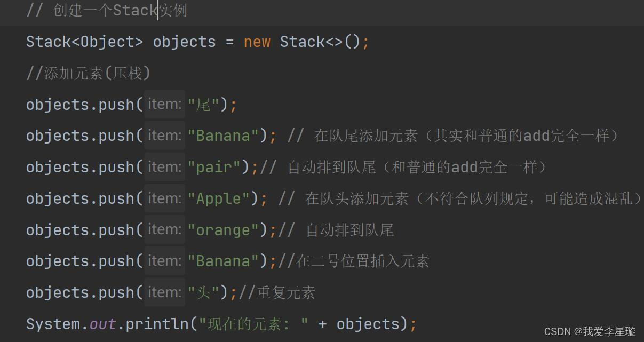Click the italic 'out' field in System.out
The image size is (644, 342).
click(x=102, y=324)
